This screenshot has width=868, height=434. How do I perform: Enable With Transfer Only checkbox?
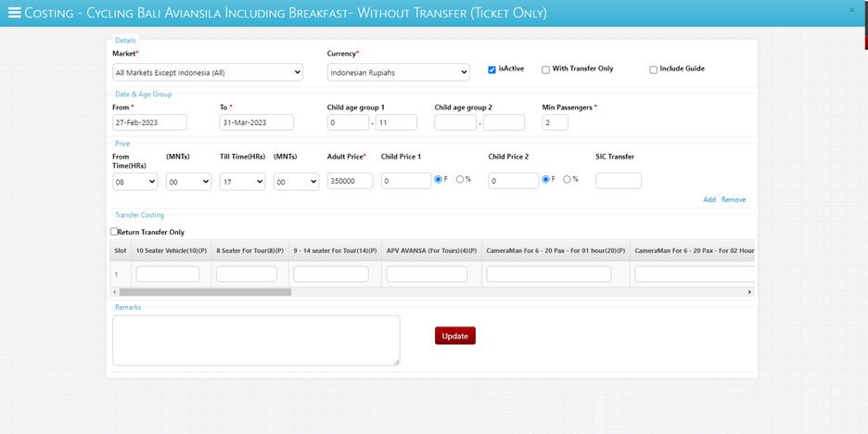click(545, 70)
